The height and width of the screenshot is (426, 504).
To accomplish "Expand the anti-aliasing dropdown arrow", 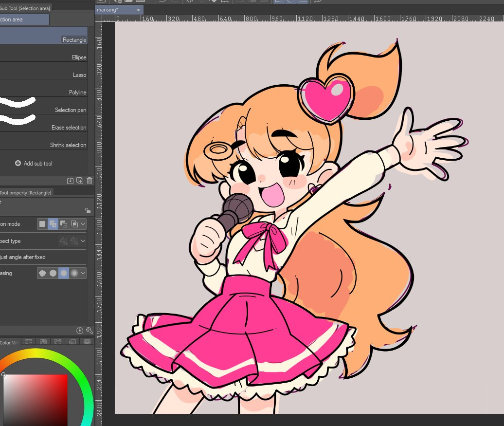I will 83,273.
